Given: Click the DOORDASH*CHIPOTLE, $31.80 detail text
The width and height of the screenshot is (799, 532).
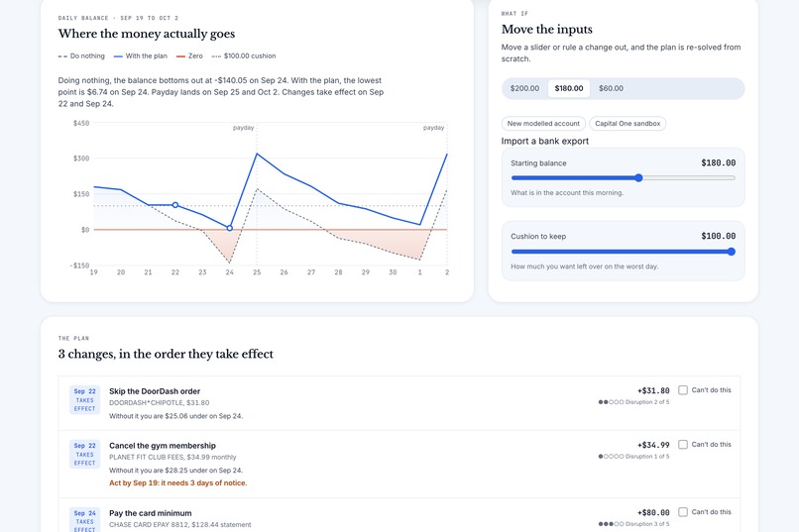Looking at the screenshot, I should point(159,402).
